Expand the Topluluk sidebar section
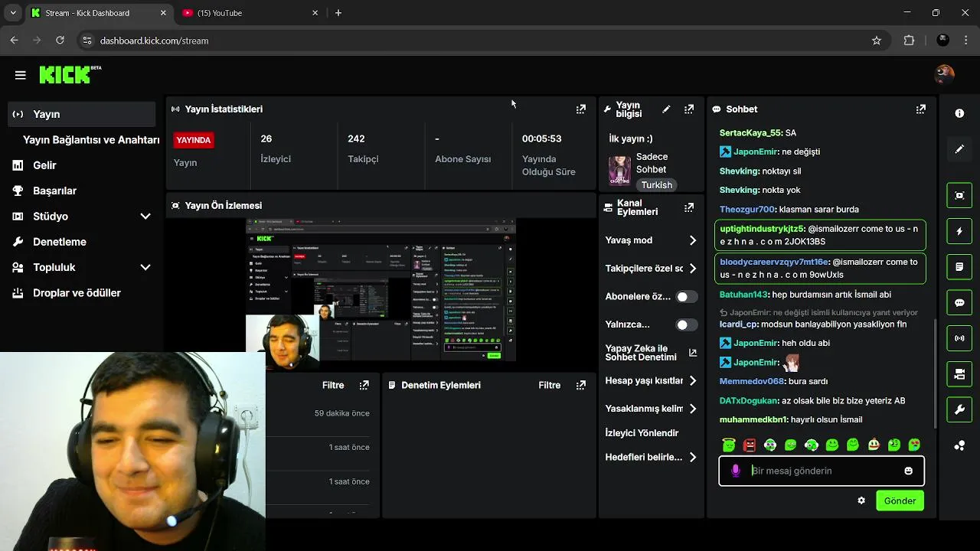Image resolution: width=980 pixels, height=551 pixels. tap(145, 268)
